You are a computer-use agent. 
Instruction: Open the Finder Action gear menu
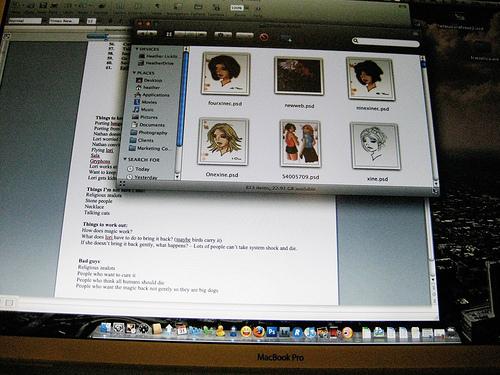(223, 35)
